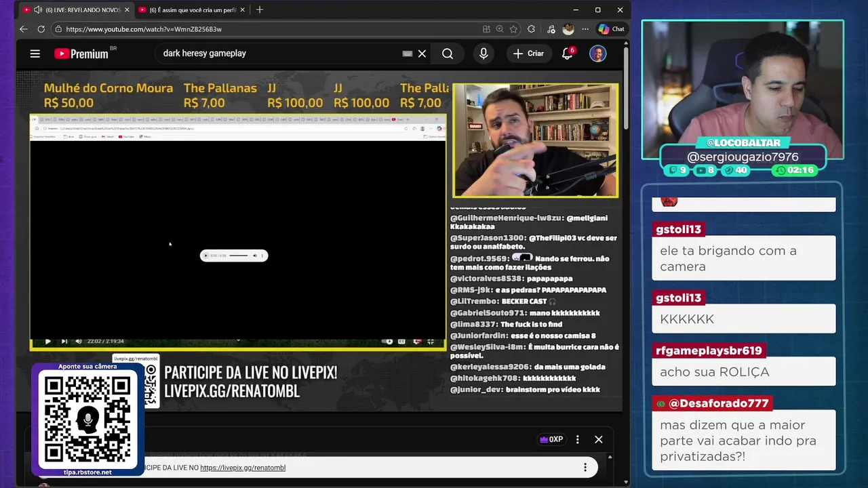Open the Copilot Chat button
Viewport: 868px width, 488px height.
pos(611,29)
